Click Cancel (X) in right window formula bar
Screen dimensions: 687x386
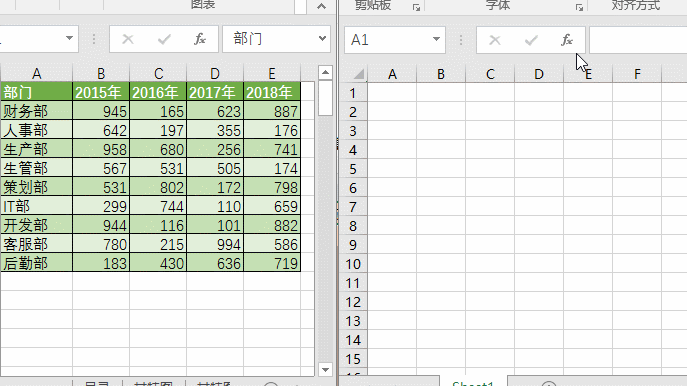pos(495,40)
